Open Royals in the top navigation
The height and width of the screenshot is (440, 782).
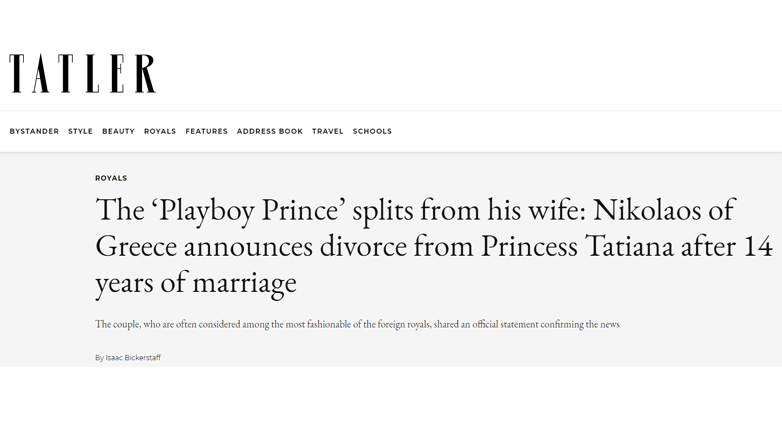click(x=160, y=131)
